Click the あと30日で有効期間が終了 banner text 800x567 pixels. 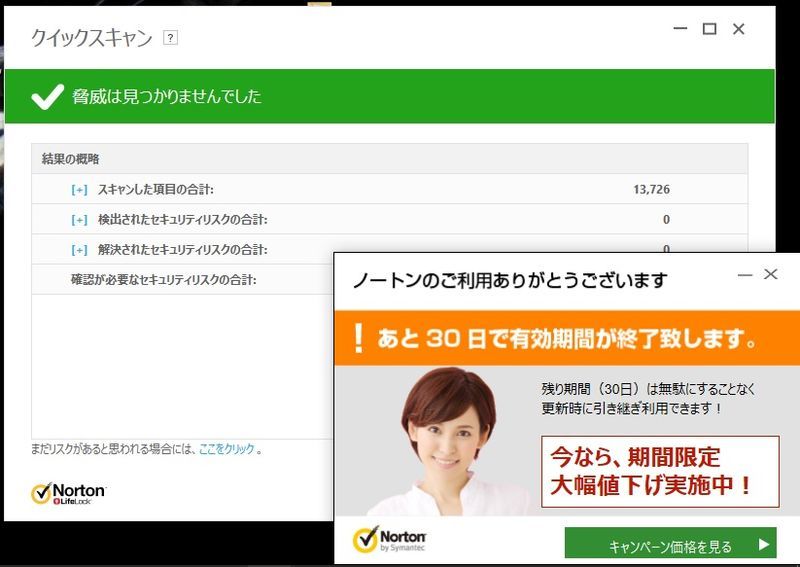pos(567,338)
